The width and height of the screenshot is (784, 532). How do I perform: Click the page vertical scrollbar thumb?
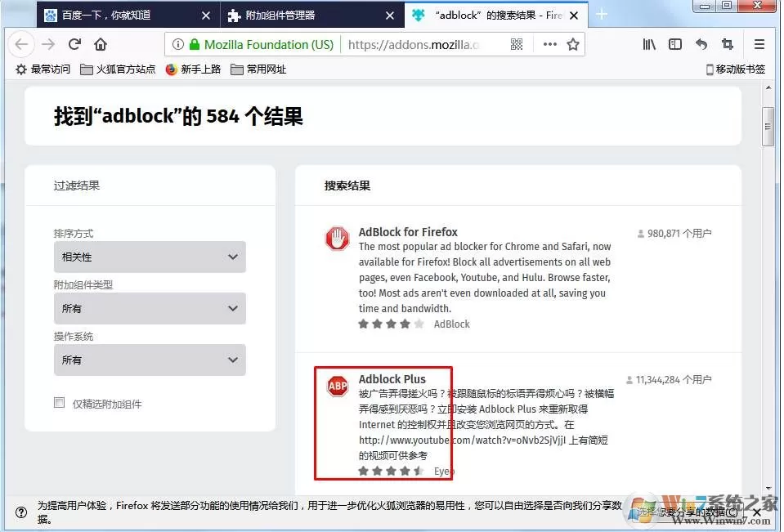click(768, 127)
